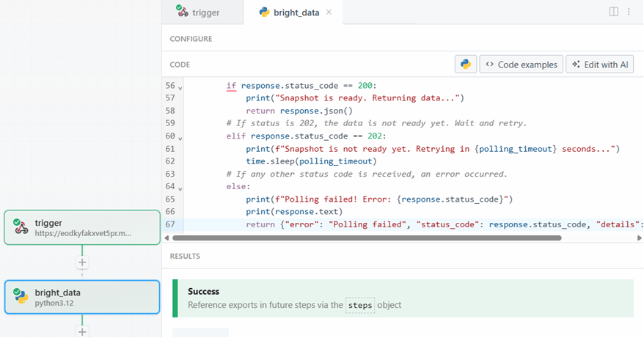Open Code examples

click(522, 64)
